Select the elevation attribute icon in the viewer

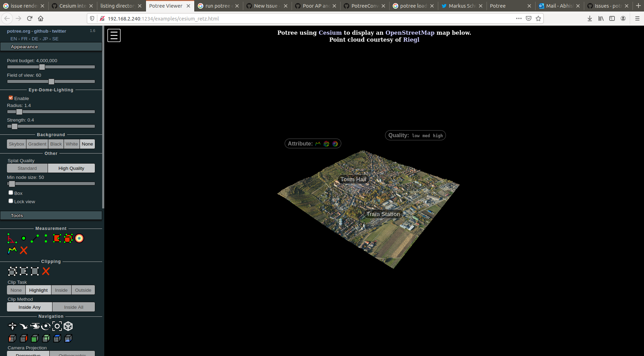[x=318, y=143]
